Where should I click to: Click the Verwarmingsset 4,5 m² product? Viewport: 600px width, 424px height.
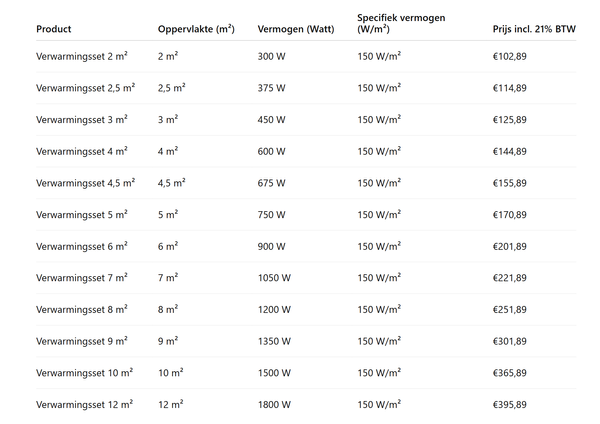pos(85,183)
